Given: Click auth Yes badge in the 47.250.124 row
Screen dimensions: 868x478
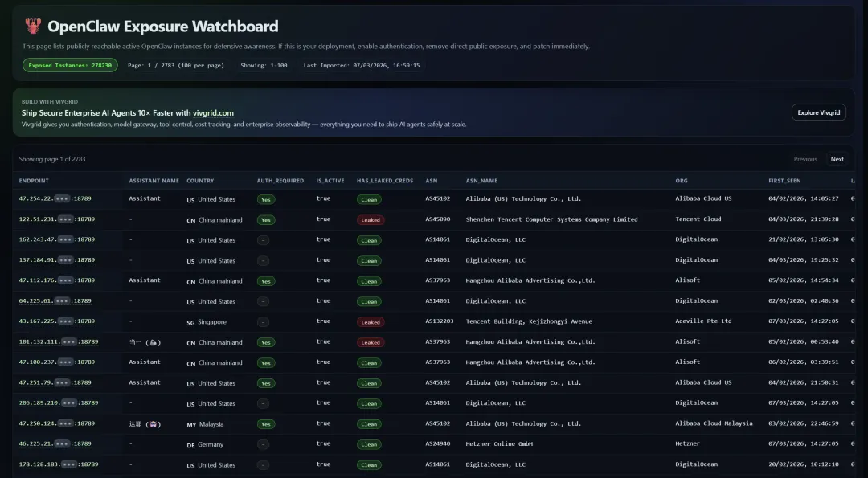Looking at the screenshot, I should click(266, 424).
